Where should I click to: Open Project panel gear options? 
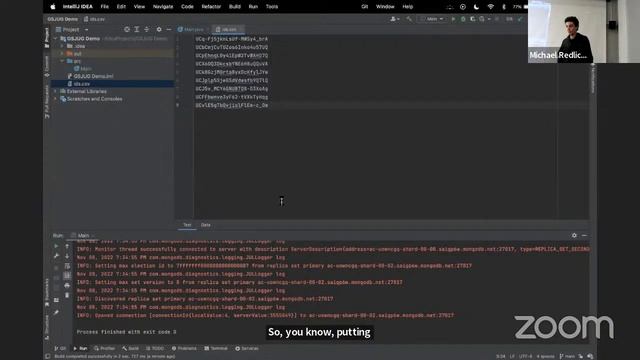tap(159, 29)
